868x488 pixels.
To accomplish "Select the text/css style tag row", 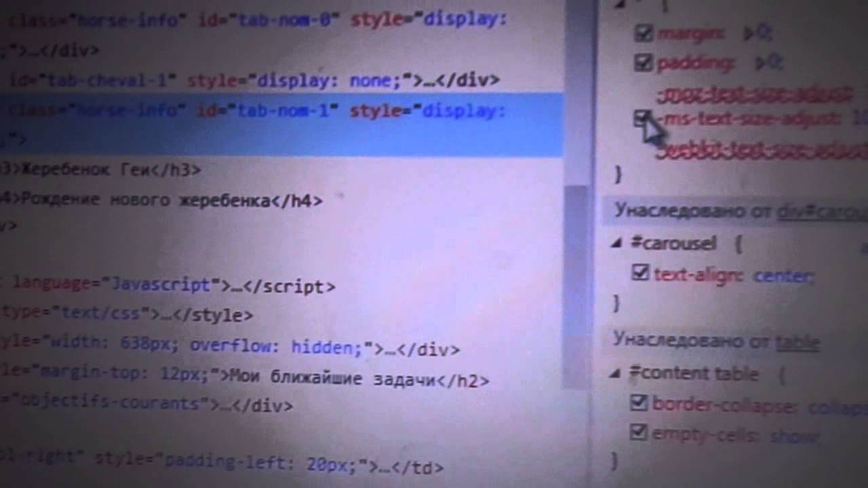I will pos(126,315).
